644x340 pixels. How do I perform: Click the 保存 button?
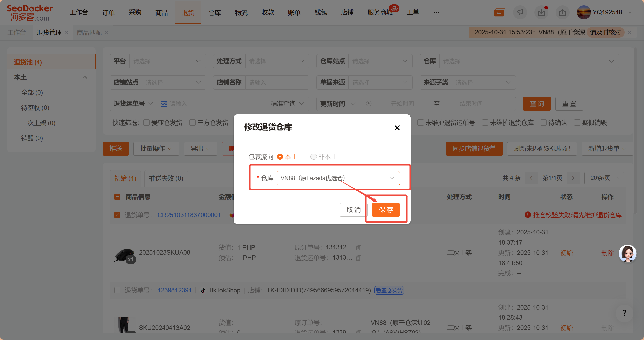[x=386, y=210]
